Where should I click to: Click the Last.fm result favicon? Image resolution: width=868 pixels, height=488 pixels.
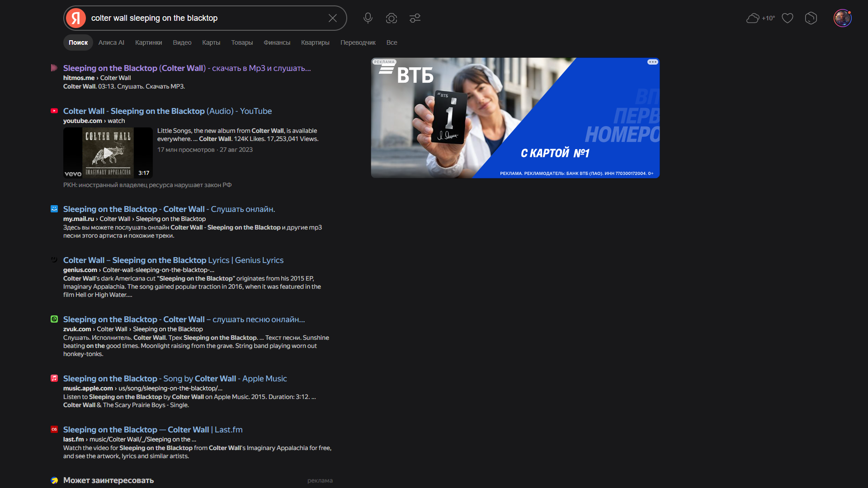[x=54, y=429]
